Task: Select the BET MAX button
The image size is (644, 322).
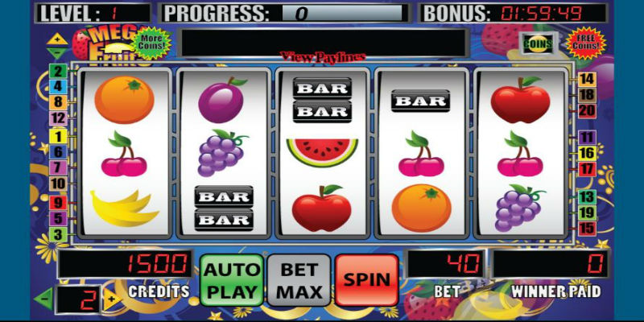Action: [x=299, y=280]
